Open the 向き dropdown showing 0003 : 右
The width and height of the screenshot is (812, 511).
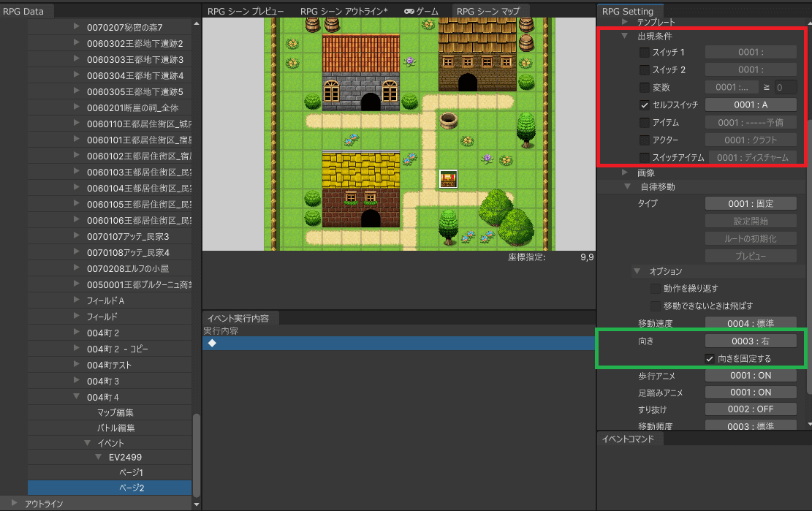tap(751, 341)
